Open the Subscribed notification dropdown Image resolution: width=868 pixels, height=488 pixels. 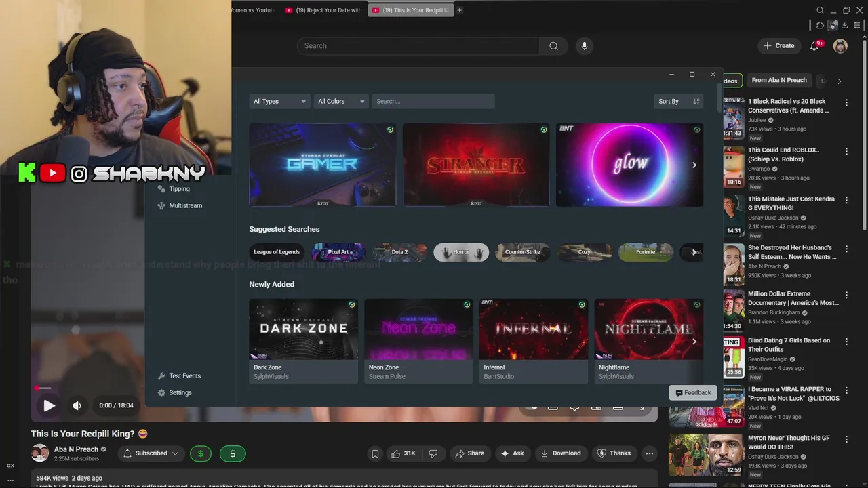151,453
